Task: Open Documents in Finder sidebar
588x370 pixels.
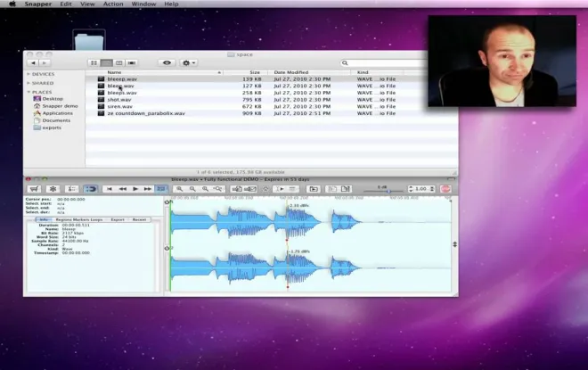Action: (x=52, y=120)
